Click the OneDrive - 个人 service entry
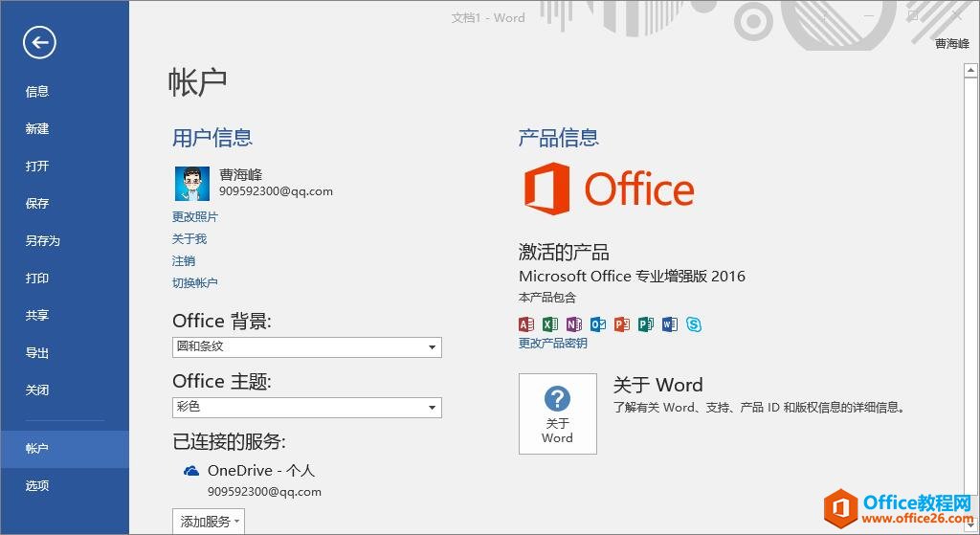The image size is (980, 535). 261,471
